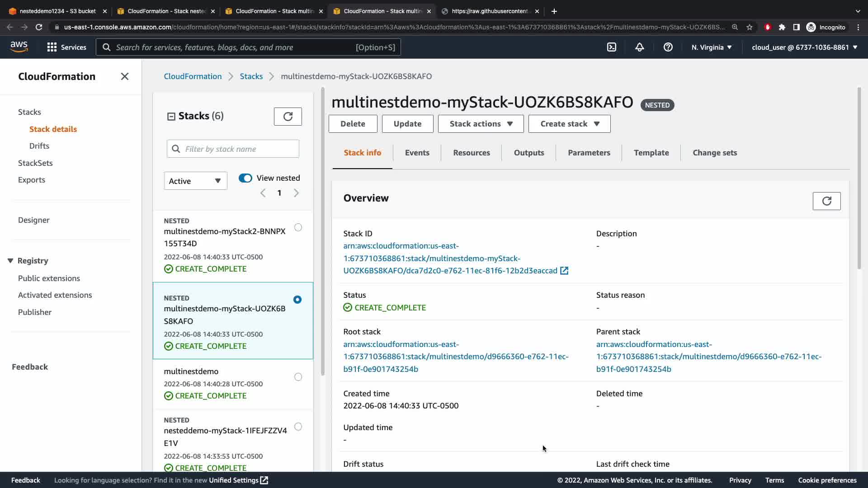Refresh the Stacks list

point(288,117)
